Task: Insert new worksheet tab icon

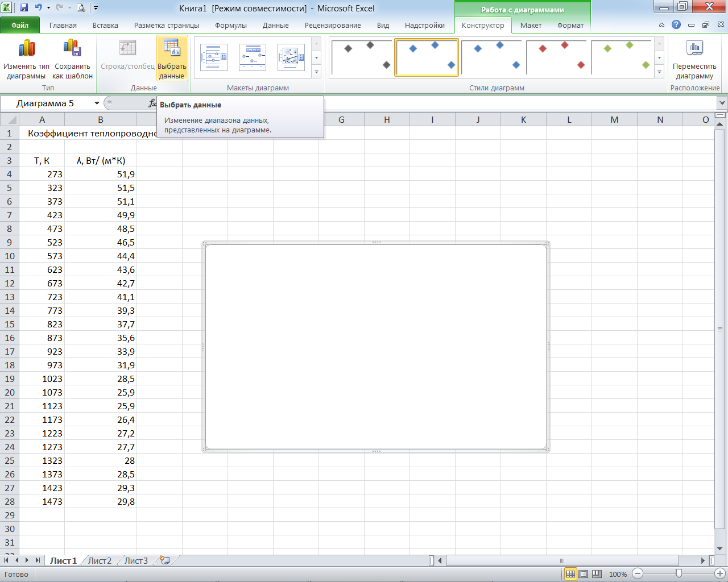Action: point(165,560)
